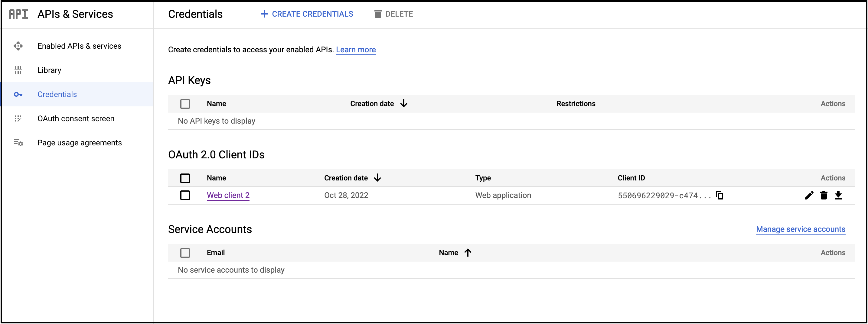The image size is (868, 324).
Task: Click the trash icon in the top Delete button
Action: 378,14
